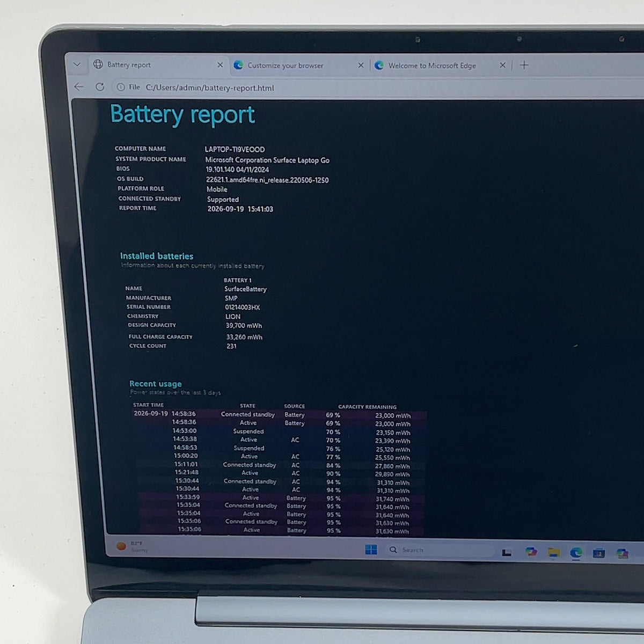Click the Microsoft Edge taskbar icon
Image resolution: width=644 pixels, height=644 pixels.
pyautogui.click(x=576, y=553)
